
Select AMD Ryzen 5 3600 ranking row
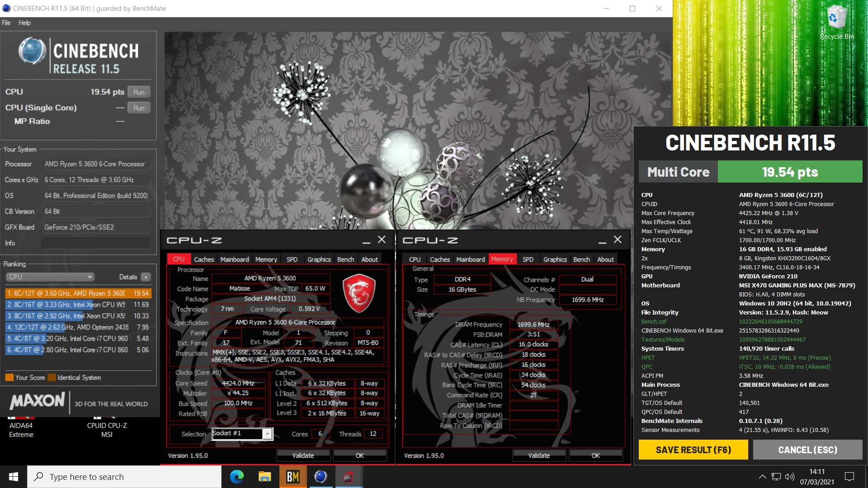78,293
